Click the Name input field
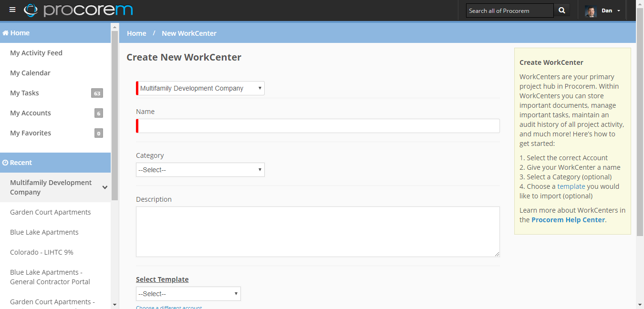Viewport: 644px width, 309px height. coord(318,125)
